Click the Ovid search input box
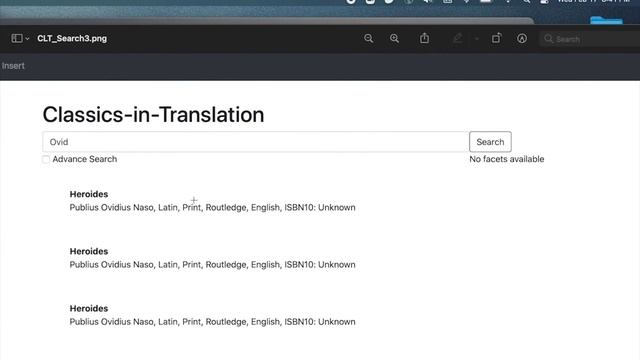Image resolution: width=640 pixels, height=360 pixels. pos(256,142)
